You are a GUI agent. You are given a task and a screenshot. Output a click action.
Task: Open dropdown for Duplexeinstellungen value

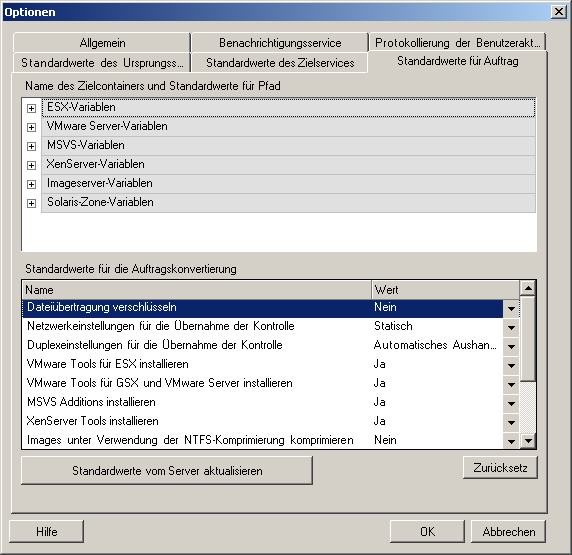click(511, 346)
